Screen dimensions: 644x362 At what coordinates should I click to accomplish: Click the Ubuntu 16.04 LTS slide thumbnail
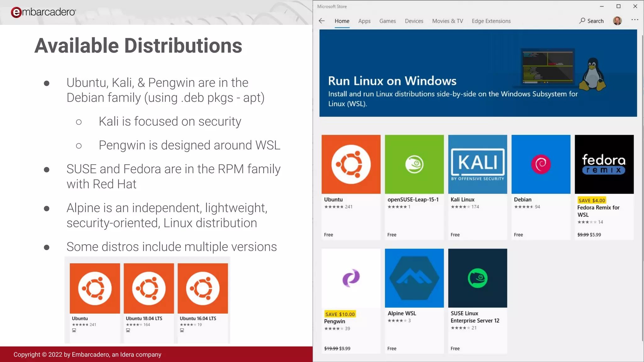coord(203,288)
